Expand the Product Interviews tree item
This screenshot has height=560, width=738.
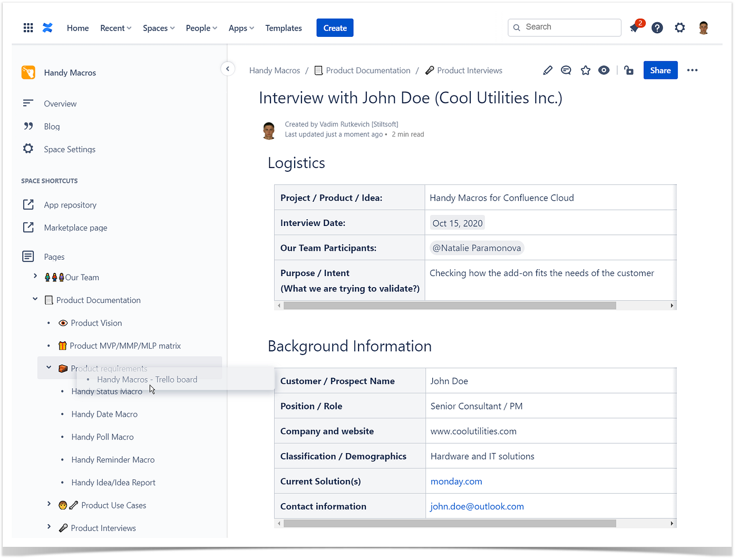click(x=49, y=527)
